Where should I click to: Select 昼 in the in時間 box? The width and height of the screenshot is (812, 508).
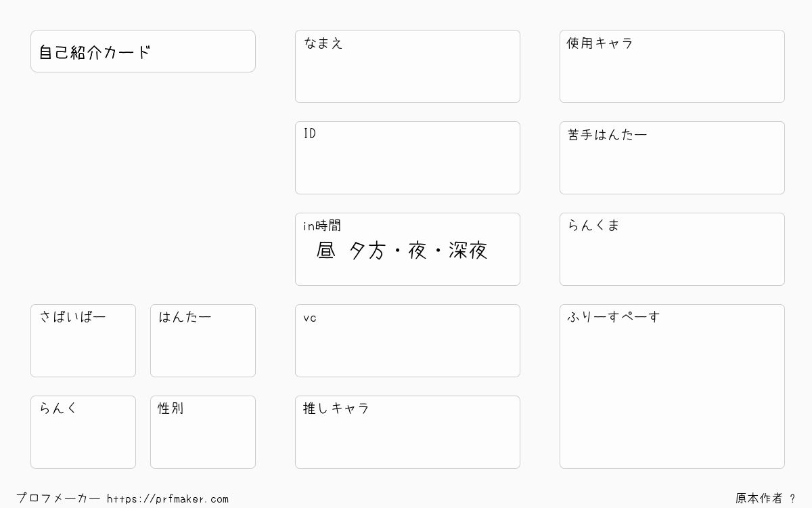pos(325,251)
